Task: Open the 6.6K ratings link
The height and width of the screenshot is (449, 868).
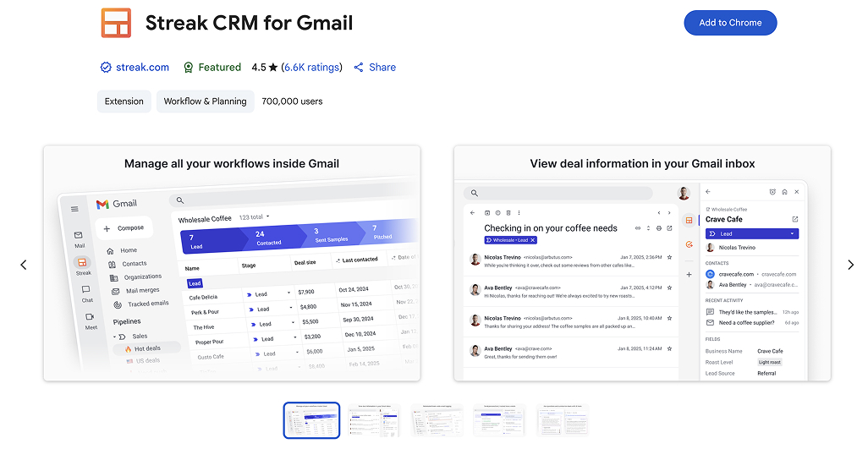Action: pyautogui.click(x=311, y=68)
